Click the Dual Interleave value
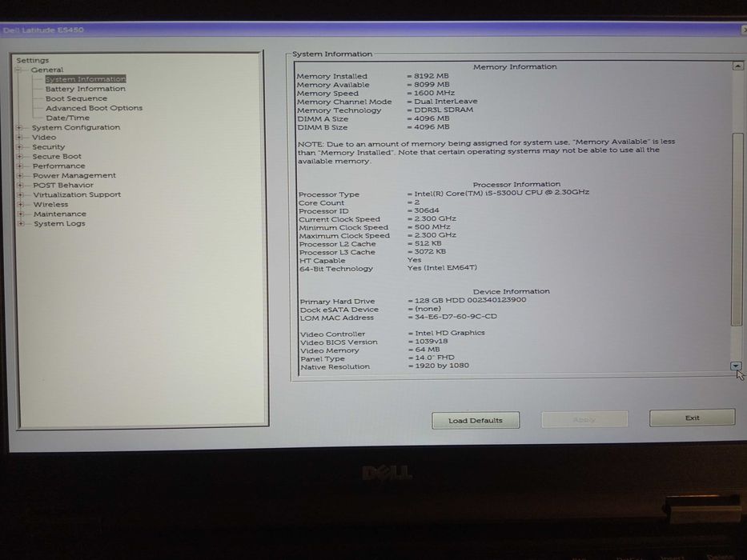 click(445, 101)
